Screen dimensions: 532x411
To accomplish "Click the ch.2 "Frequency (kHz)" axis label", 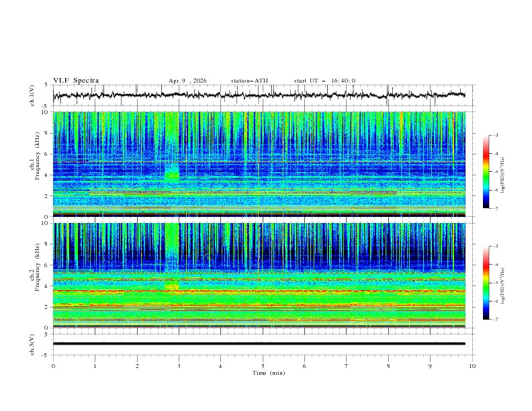I will pyautogui.click(x=38, y=267).
